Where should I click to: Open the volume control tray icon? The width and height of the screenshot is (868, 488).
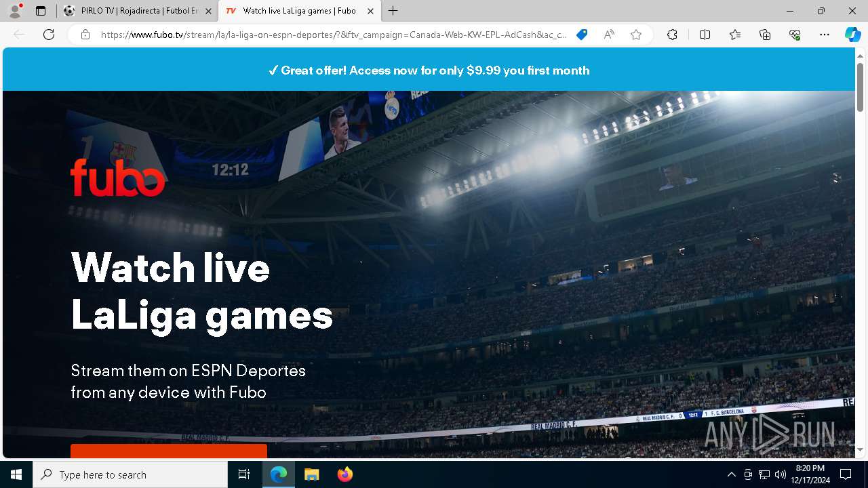click(780, 474)
